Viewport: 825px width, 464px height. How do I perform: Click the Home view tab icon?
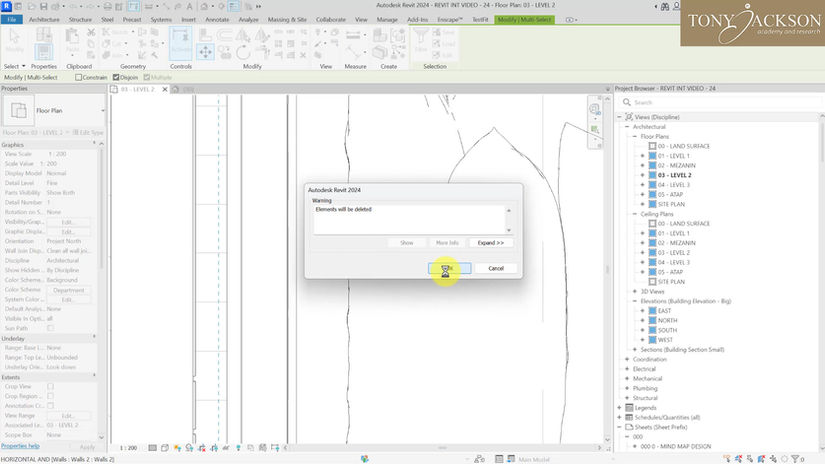[176, 89]
